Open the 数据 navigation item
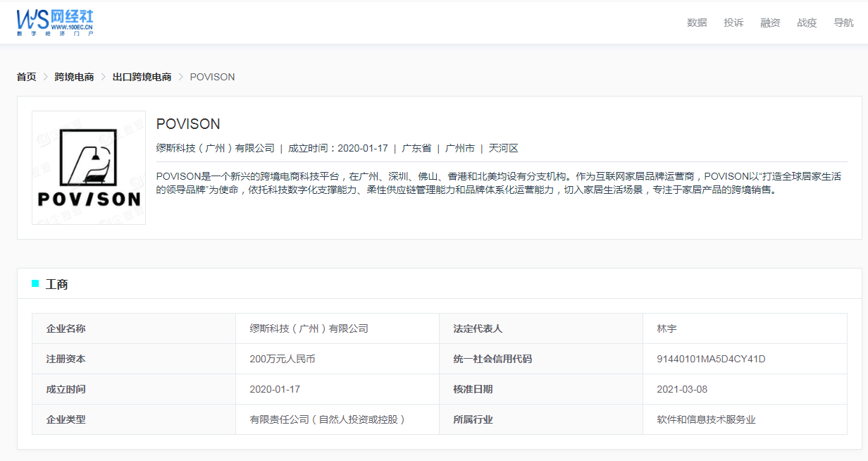The width and height of the screenshot is (868, 461). [697, 23]
